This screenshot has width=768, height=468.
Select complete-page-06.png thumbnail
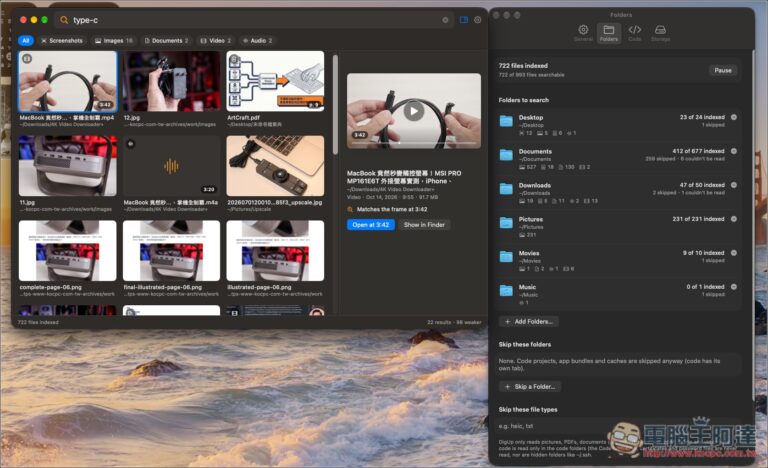[x=68, y=251]
